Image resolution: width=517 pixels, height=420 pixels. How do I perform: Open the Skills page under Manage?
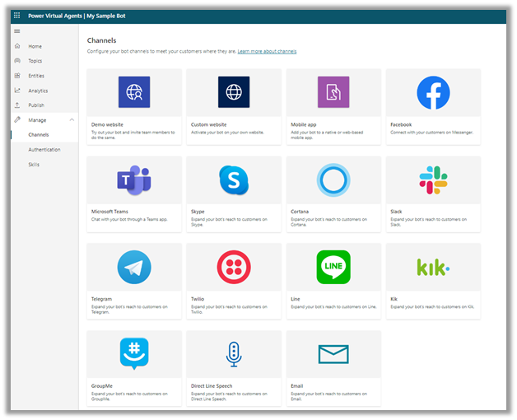pos(34,165)
